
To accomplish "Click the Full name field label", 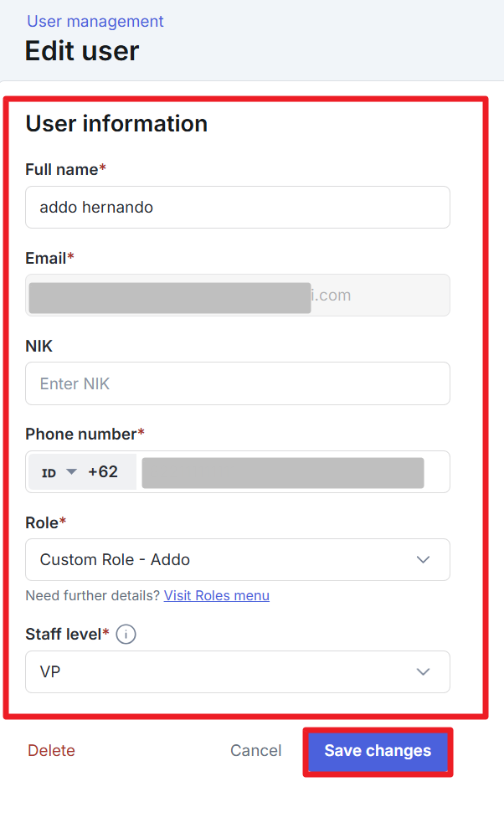I will point(62,169).
